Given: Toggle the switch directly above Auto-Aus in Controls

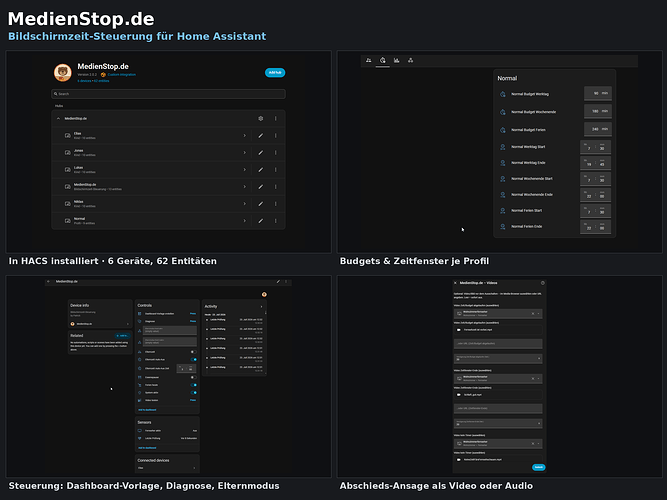Looking at the screenshot, I should coord(193,352).
